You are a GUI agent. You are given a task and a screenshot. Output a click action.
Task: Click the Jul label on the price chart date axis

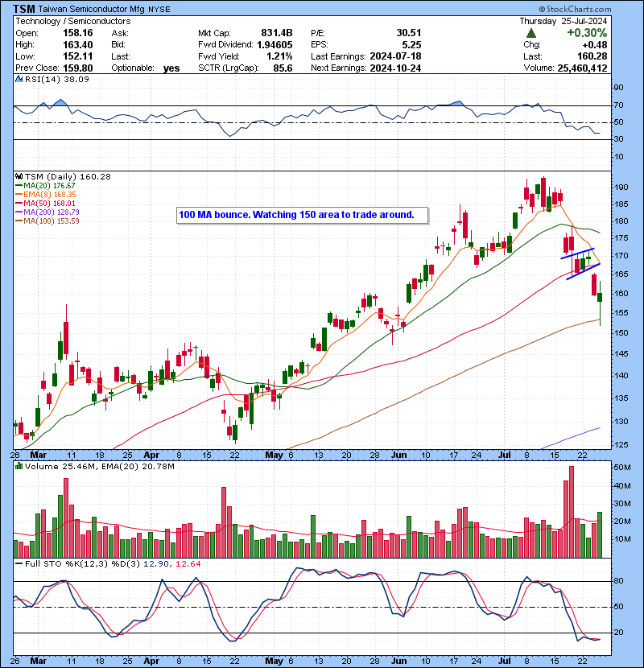(x=505, y=455)
